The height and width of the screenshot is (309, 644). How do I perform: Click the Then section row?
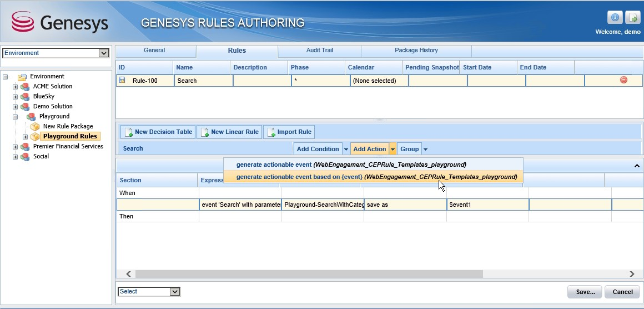(380, 216)
